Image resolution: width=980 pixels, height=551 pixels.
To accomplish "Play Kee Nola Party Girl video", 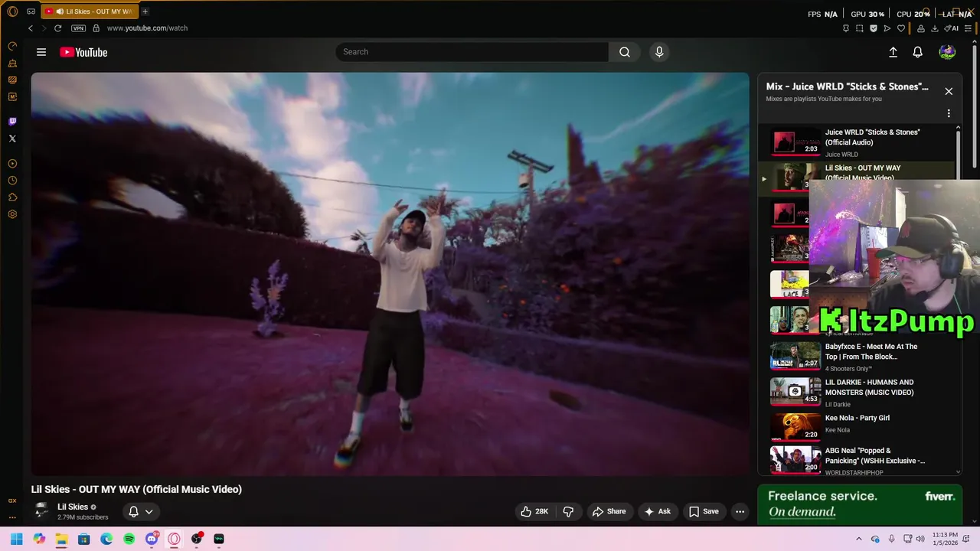I will [x=857, y=427].
